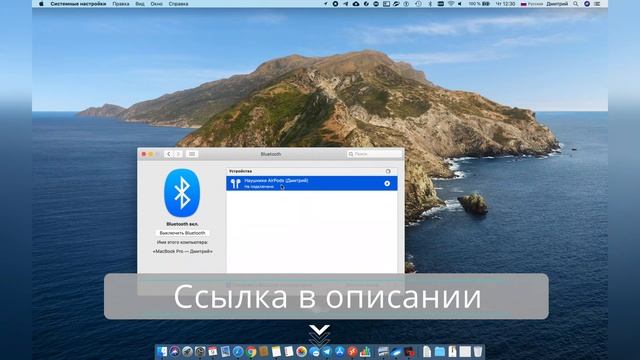Click the Чт 12:30 clock
This screenshot has width=640, height=360.
505,4
